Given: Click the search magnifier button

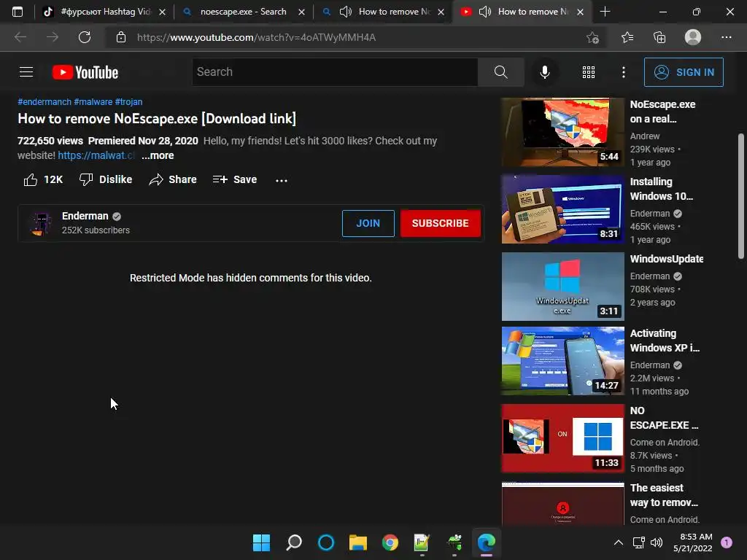Looking at the screenshot, I should (500, 72).
